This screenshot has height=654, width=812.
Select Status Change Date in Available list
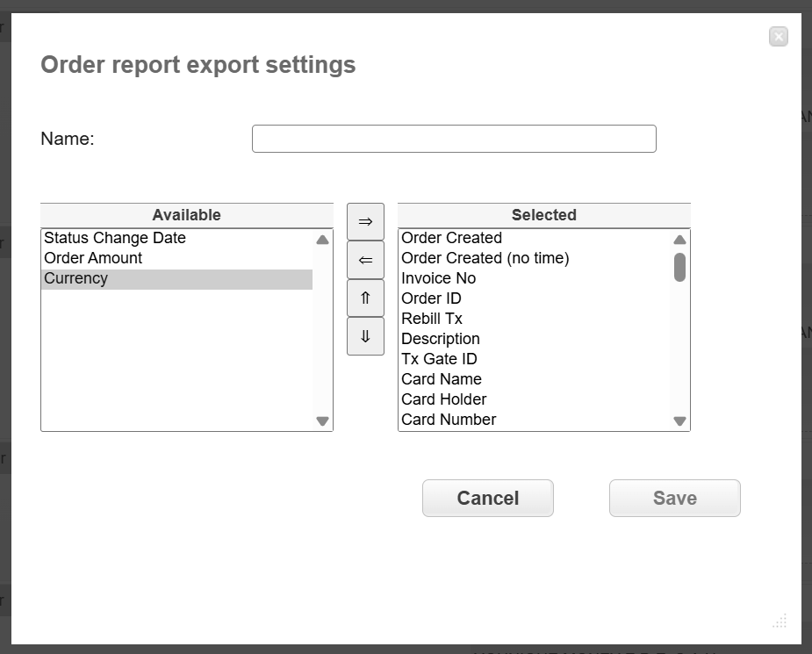tap(115, 238)
